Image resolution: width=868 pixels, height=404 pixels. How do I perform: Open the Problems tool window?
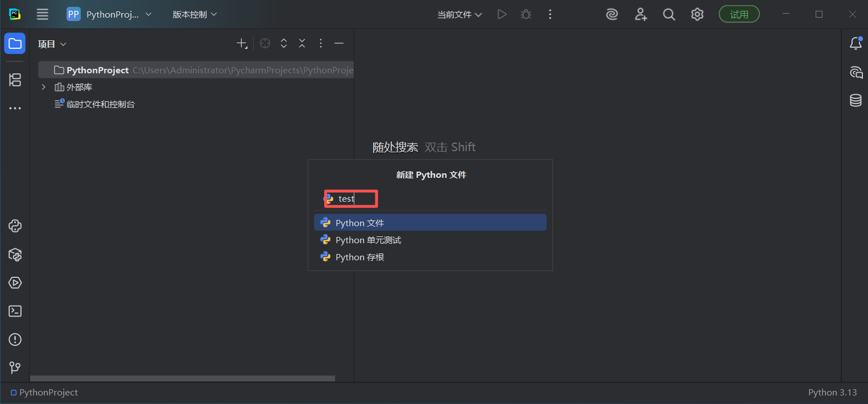pyautogui.click(x=15, y=339)
